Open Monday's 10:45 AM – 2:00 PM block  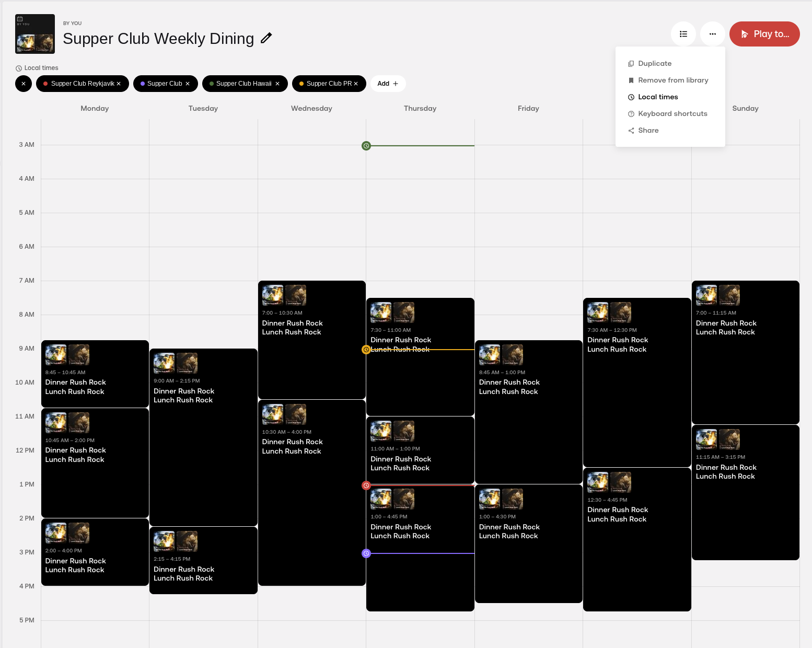pos(95,463)
